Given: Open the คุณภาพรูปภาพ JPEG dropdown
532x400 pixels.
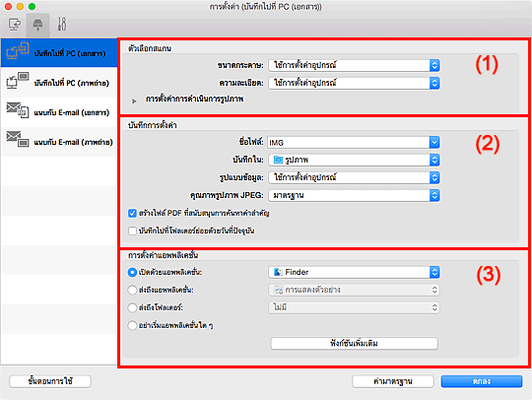Looking at the screenshot, I should (x=354, y=195).
